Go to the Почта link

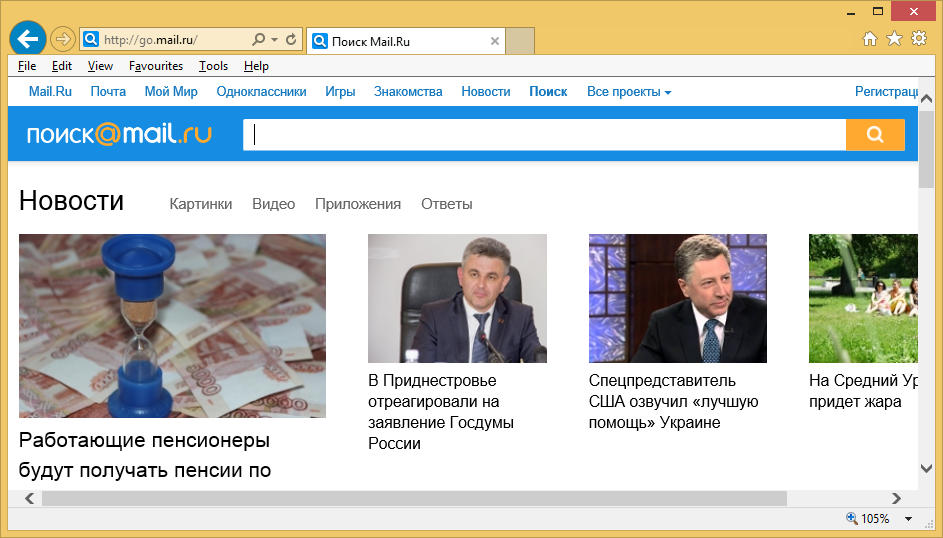[x=108, y=92]
